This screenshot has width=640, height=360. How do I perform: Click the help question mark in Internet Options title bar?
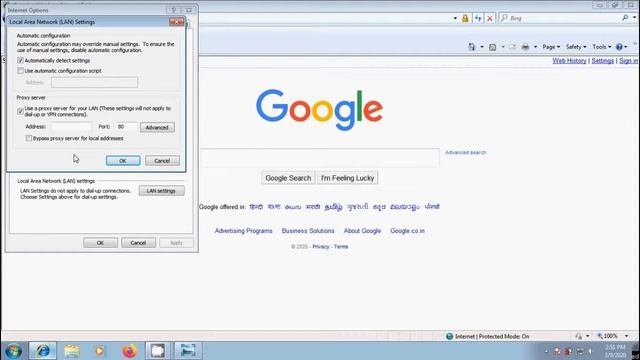coord(173,10)
